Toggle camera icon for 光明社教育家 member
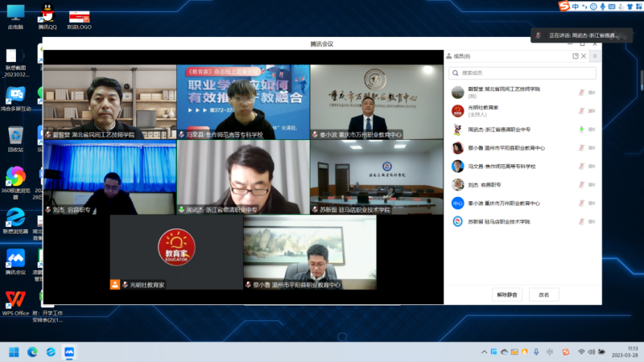The image size is (644, 362). click(592, 111)
